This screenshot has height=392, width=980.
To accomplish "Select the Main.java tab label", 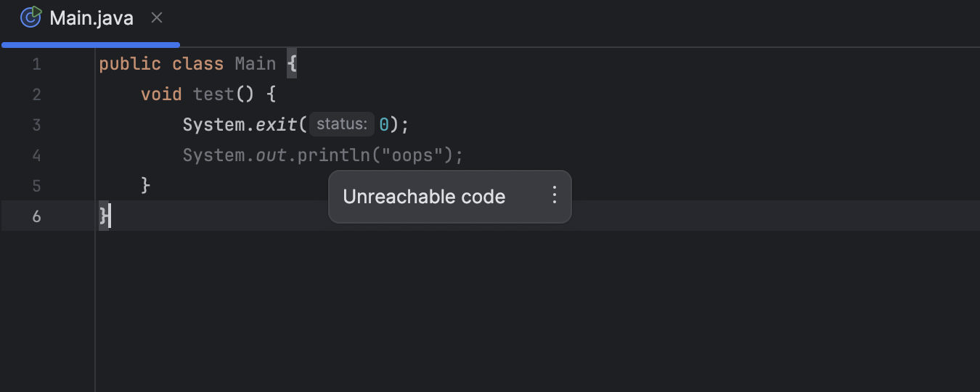I will click(91, 19).
